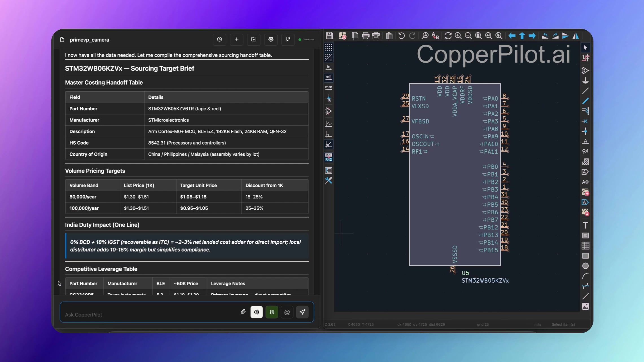Viewport: 644px width, 362px height.
Task: Place a junction dot
Action: click(585, 131)
